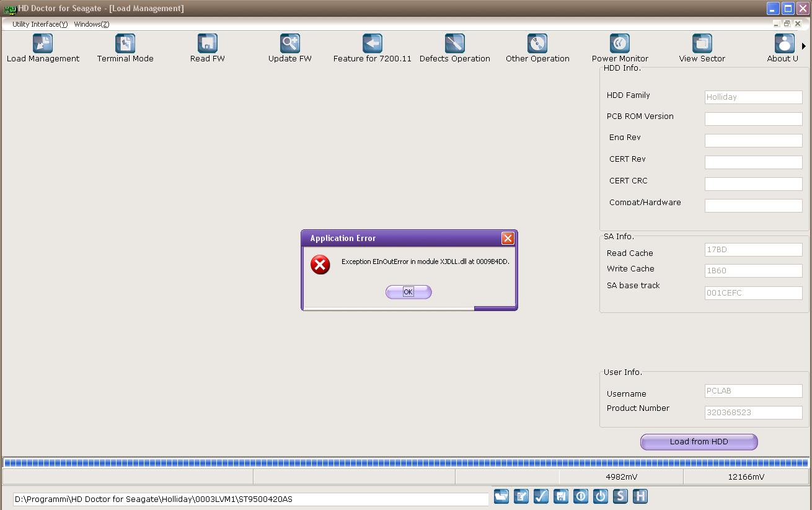Click the Write Cache field
The image size is (812, 510).
click(754, 271)
